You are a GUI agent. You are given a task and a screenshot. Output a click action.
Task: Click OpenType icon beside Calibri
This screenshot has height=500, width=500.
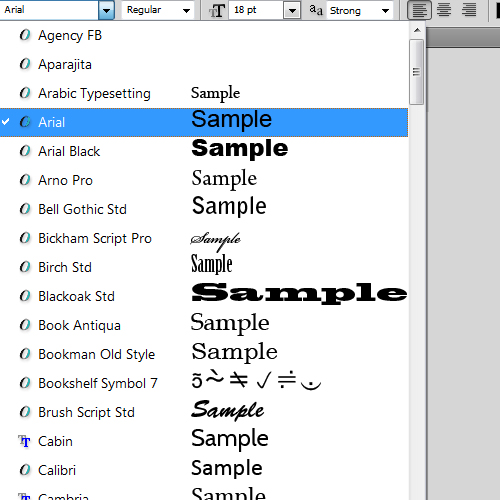coord(25,470)
